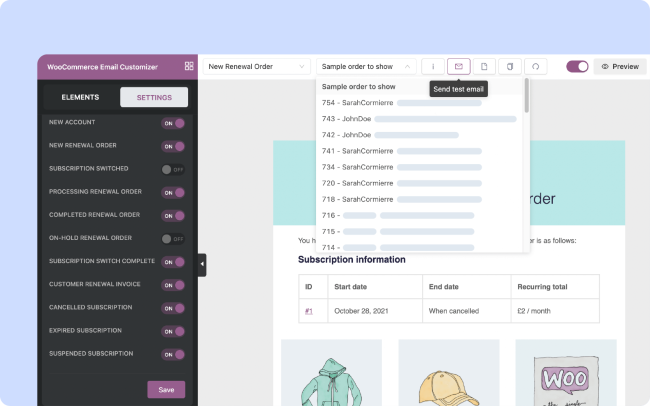Screen dimensions: 650x406
Task: Click the grid icon beside WooCommerce Email Customizer
Action: (x=189, y=66)
